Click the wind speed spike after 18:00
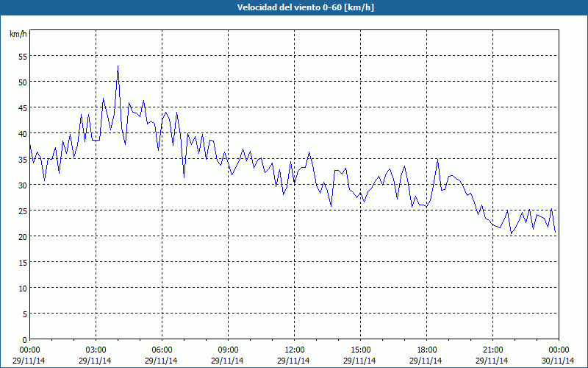This screenshot has width=588, height=368. 437,159
